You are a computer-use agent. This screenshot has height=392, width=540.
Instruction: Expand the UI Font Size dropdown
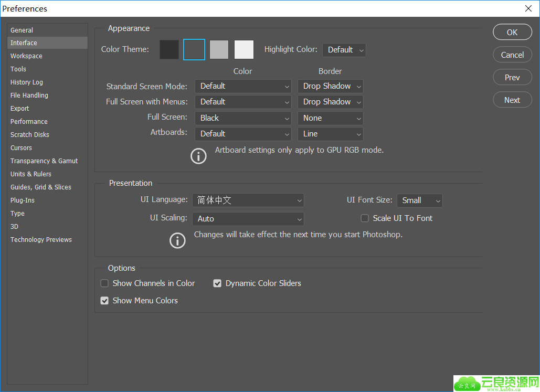tap(419, 200)
